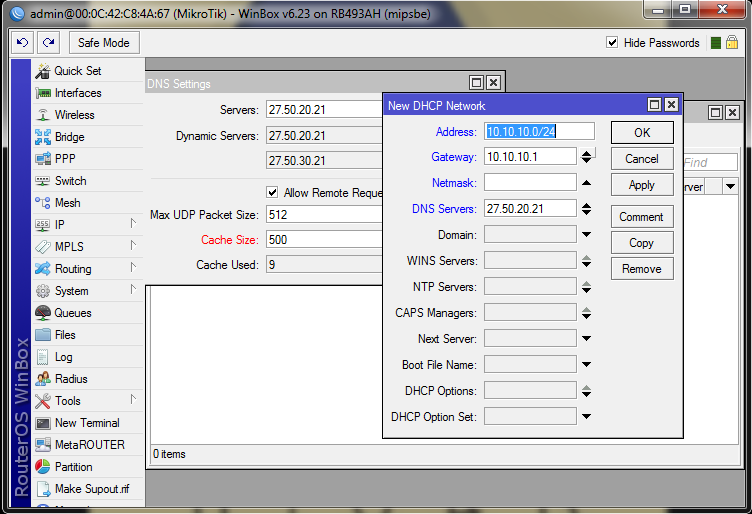This screenshot has height=514, width=752.
Task: Click the Files folder icon
Action: coord(43,335)
